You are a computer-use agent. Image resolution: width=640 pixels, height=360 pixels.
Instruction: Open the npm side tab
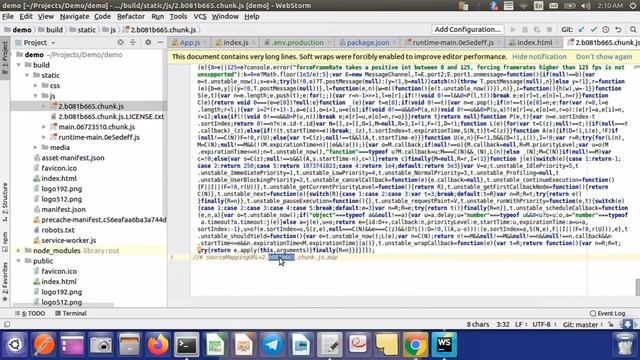[5, 242]
